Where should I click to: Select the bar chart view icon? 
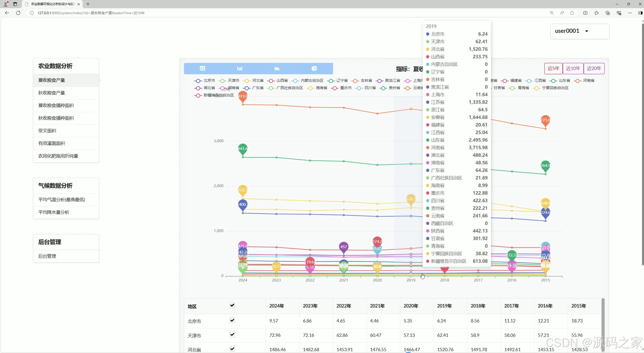point(240,68)
